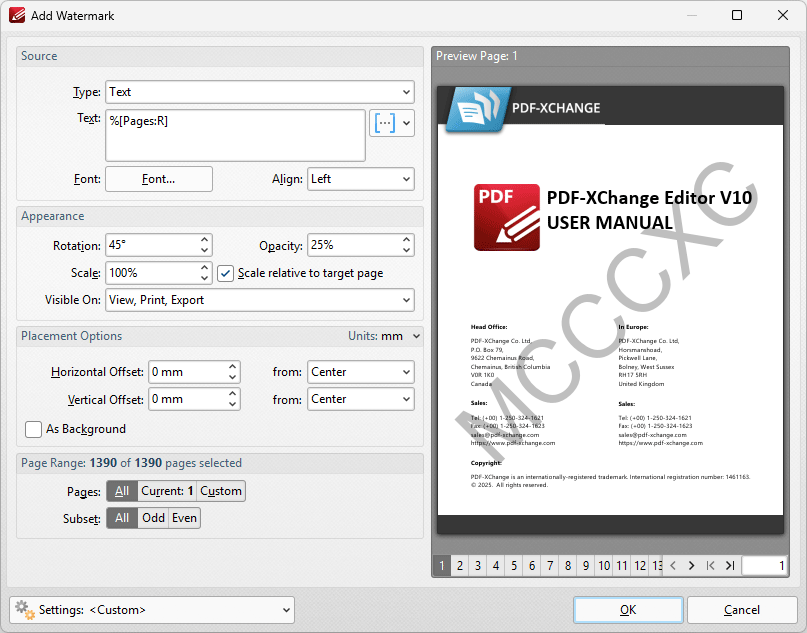Open the Font... dialog button
Image resolution: width=807 pixels, height=633 pixels.
point(159,179)
